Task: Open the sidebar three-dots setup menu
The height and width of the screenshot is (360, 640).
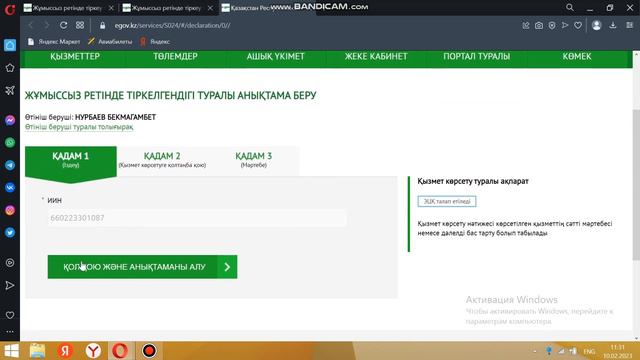Action: tap(10, 332)
